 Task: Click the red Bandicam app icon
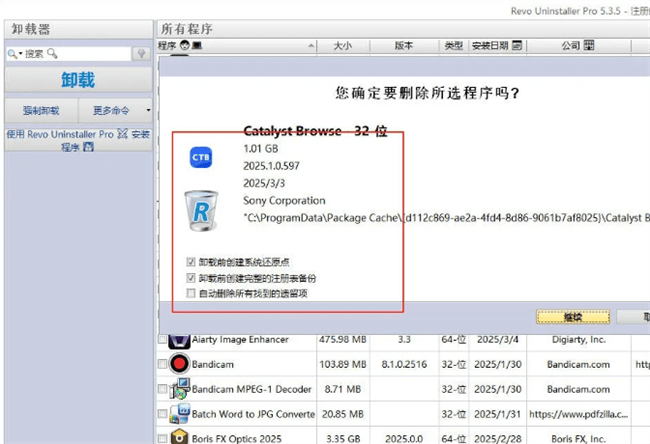click(x=179, y=364)
